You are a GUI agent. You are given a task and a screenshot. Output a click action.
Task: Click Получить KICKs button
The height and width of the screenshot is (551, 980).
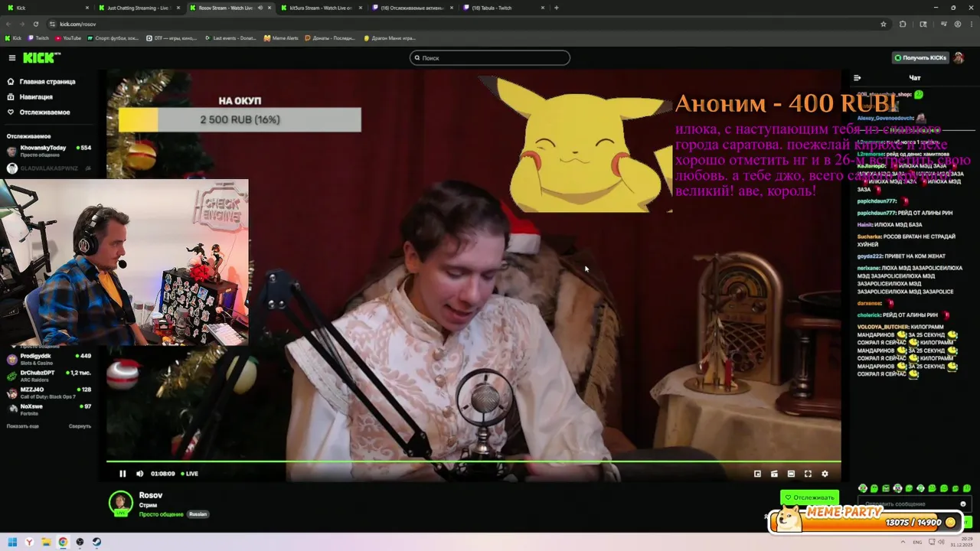(920, 57)
